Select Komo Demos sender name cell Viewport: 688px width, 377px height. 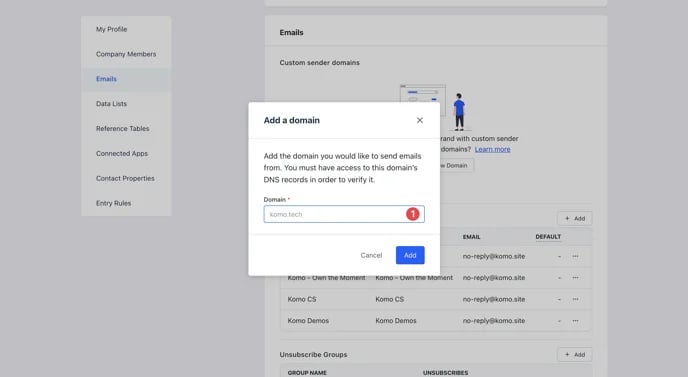click(x=308, y=321)
